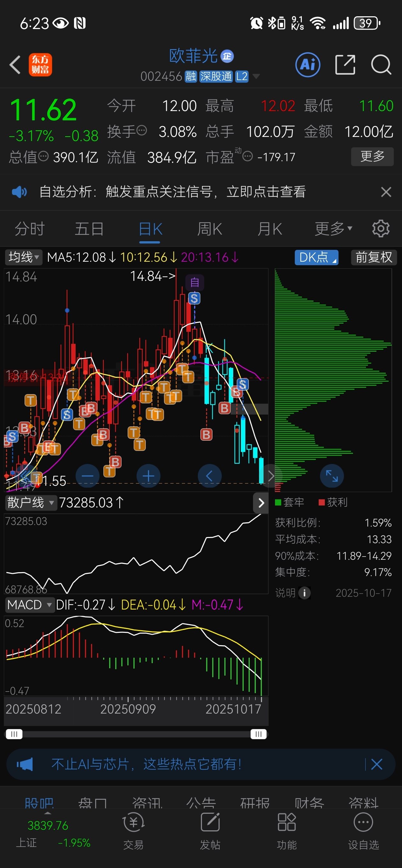The image size is (402, 868).
Task: Open the 东方财富 logo icon
Action: pyautogui.click(x=40, y=65)
